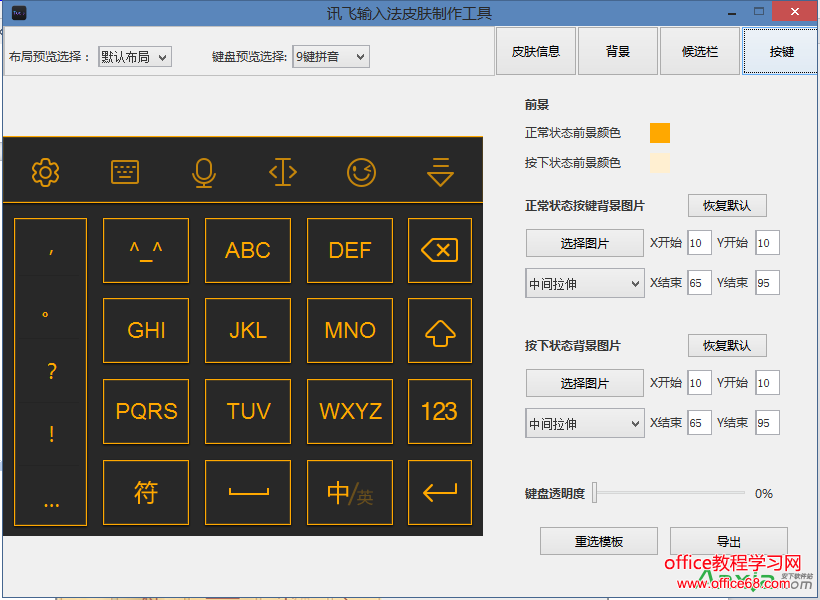Click 恢复默认 for normal state background image

[726, 206]
